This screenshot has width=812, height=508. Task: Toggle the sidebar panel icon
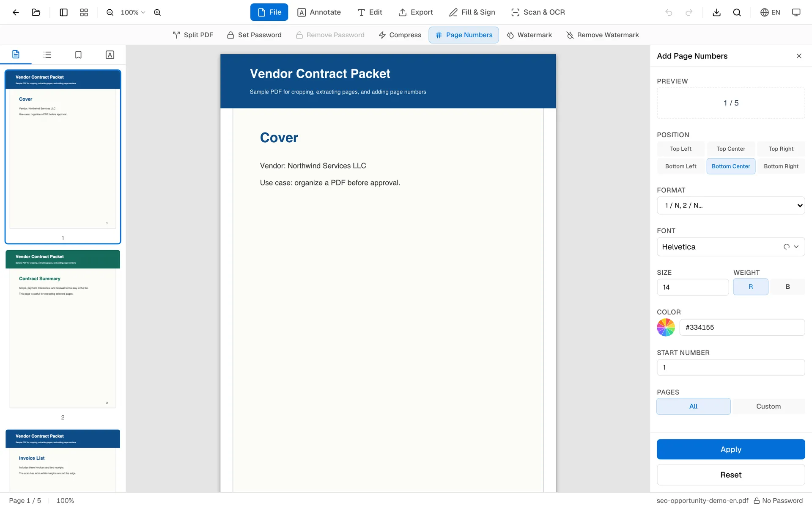click(64, 12)
